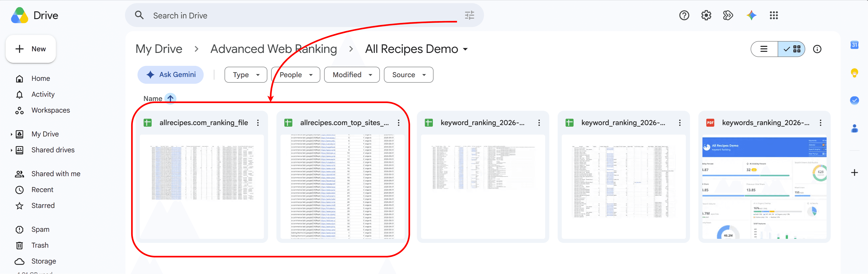Viewport: 868px width, 274px height.
Task: Open allrecipes.com_top_sites thumbnail preview
Action: tap(342, 187)
